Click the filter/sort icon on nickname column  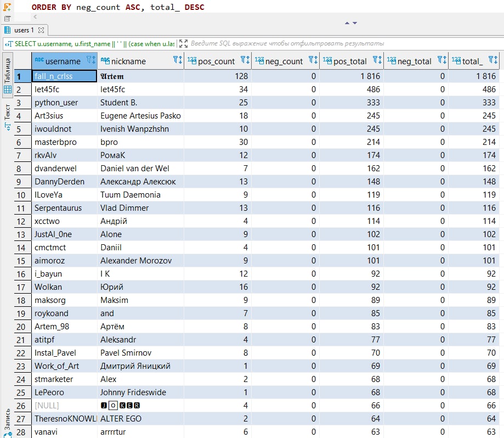[x=178, y=60]
